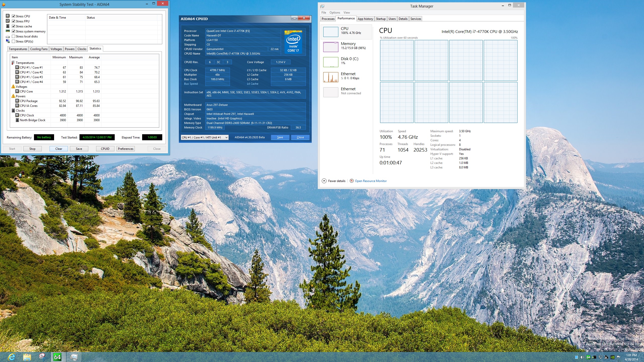The image size is (644, 362).
Task: Click the Intel Core i7 logo in CPUID window
Action: (294, 42)
